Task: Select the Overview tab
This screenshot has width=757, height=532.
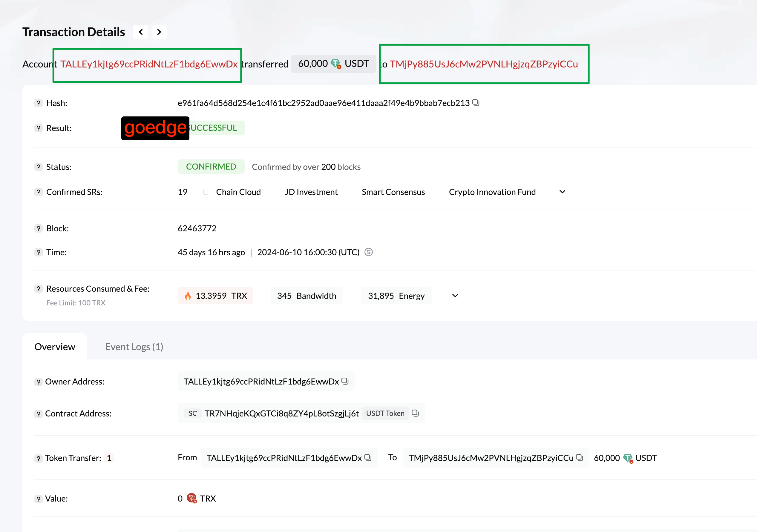Action: pos(55,347)
